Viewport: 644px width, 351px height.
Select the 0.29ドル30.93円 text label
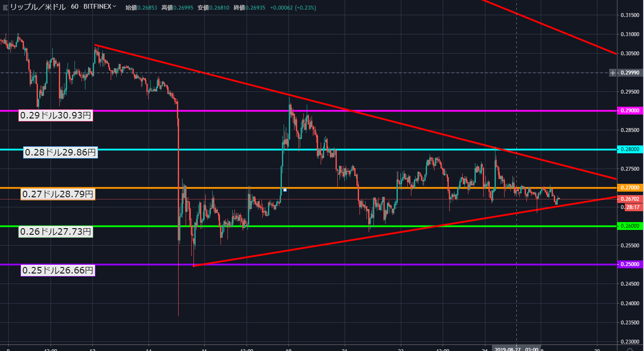click(x=55, y=115)
